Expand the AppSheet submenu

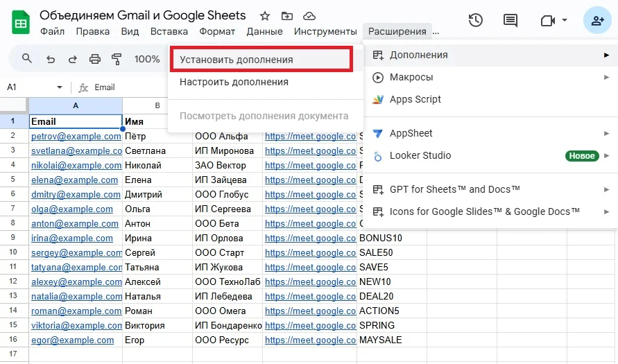[x=606, y=133]
